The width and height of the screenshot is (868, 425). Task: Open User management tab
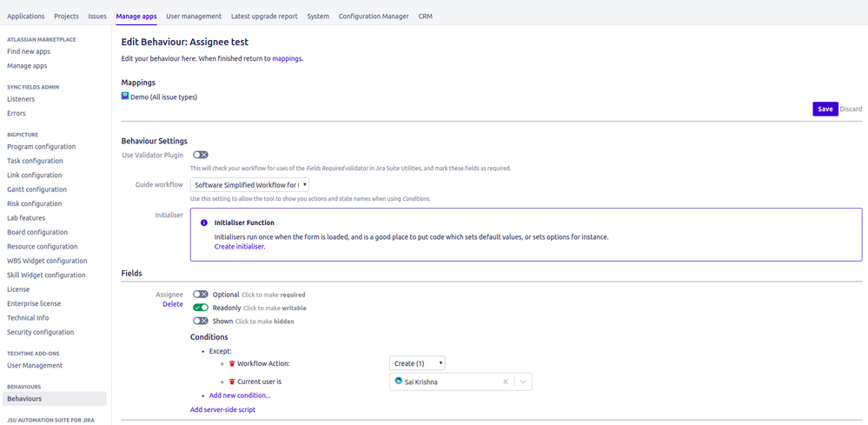pyautogui.click(x=194, y=16)
